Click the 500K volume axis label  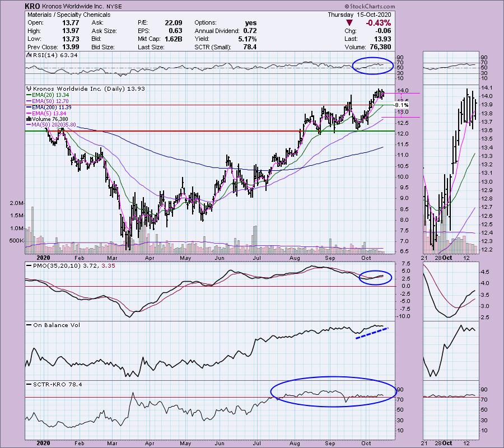(16, 241)
